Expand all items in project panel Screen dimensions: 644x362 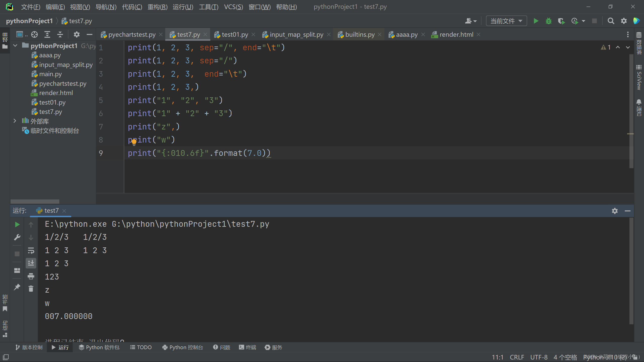click(47, 34)
